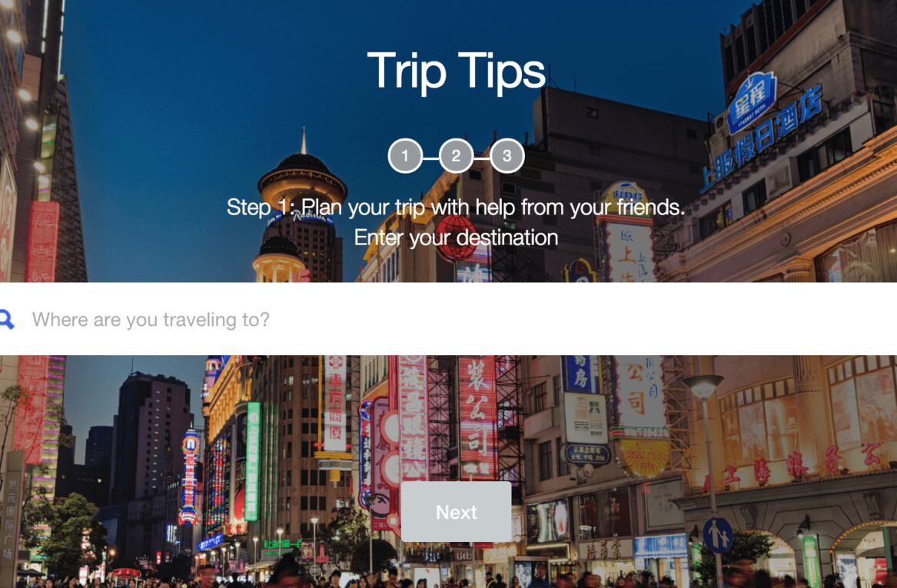Click the word 'Next' on the gray button
897x588 pixels.
456,512
